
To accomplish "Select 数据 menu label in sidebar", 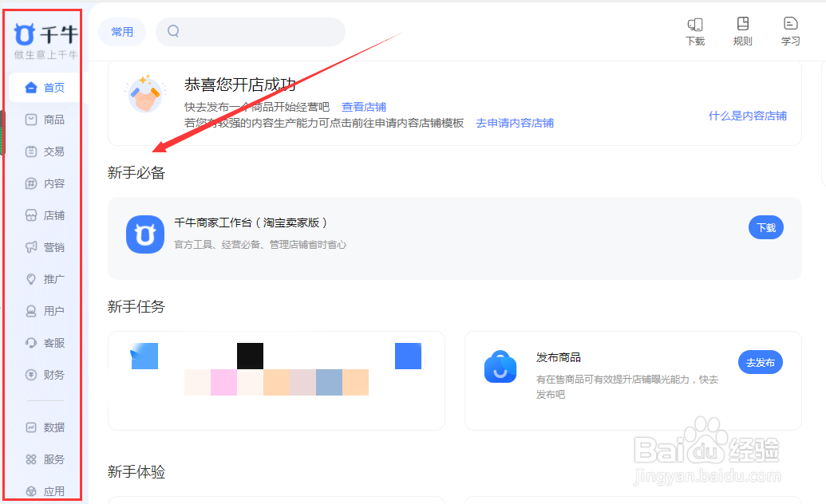I will coord(53,427).
